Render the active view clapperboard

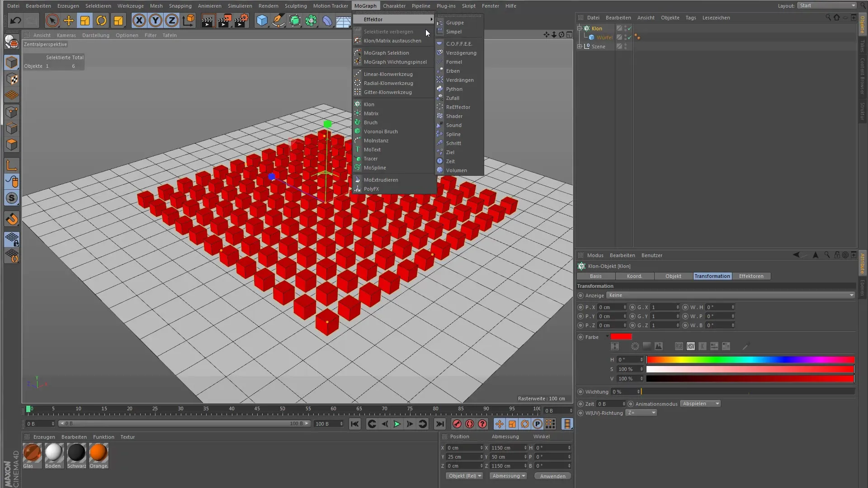click(208, 20)
